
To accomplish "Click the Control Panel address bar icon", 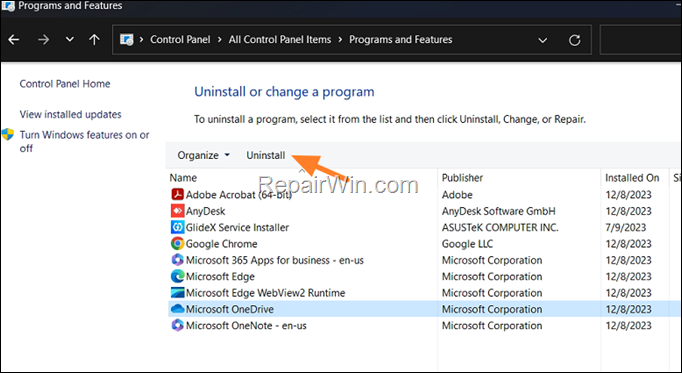I will click(127, 40).
